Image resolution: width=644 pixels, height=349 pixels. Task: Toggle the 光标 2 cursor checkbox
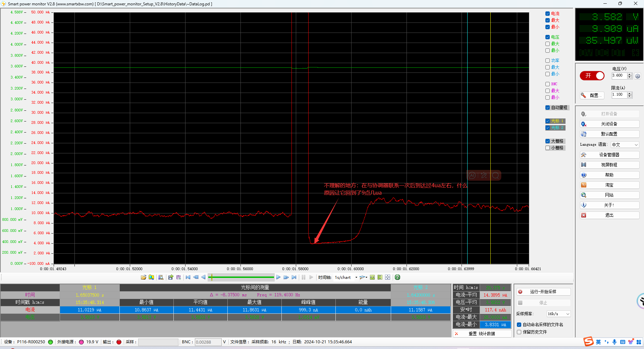(547, 128)
